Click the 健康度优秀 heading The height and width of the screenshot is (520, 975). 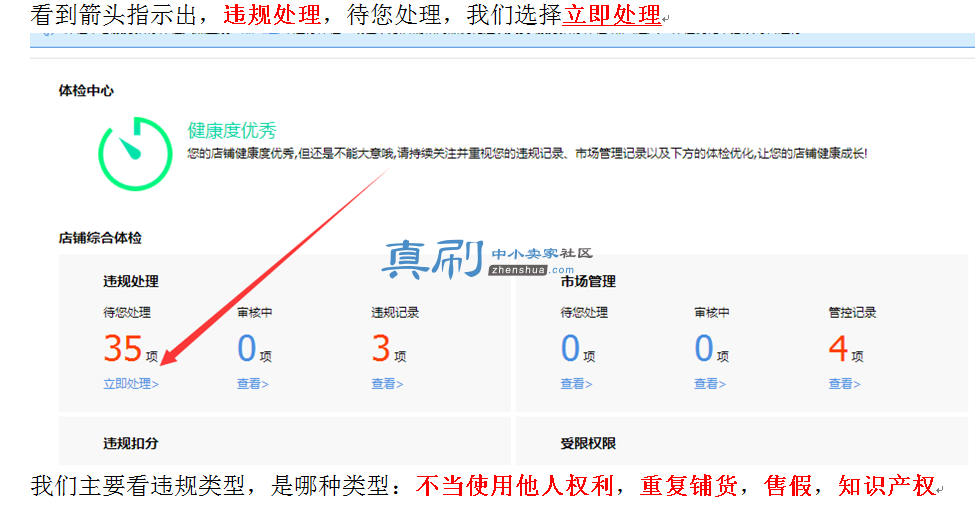click(232, 131)
